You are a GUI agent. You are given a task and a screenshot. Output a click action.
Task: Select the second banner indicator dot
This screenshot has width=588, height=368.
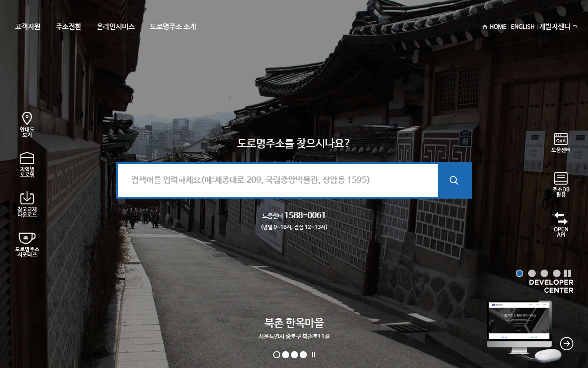tap(286, 354)
